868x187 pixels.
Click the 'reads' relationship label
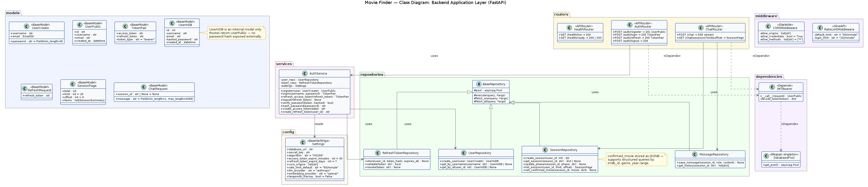[319, 124]
